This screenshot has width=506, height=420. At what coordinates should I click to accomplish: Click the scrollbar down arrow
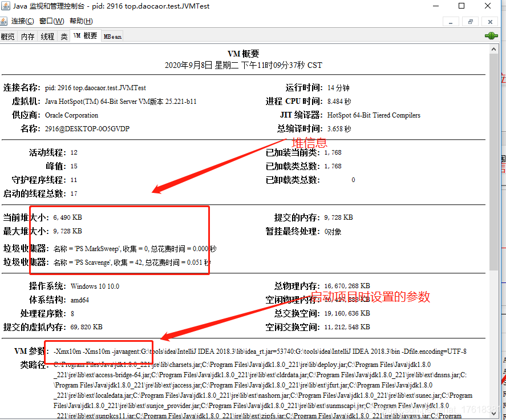(493, 413)
